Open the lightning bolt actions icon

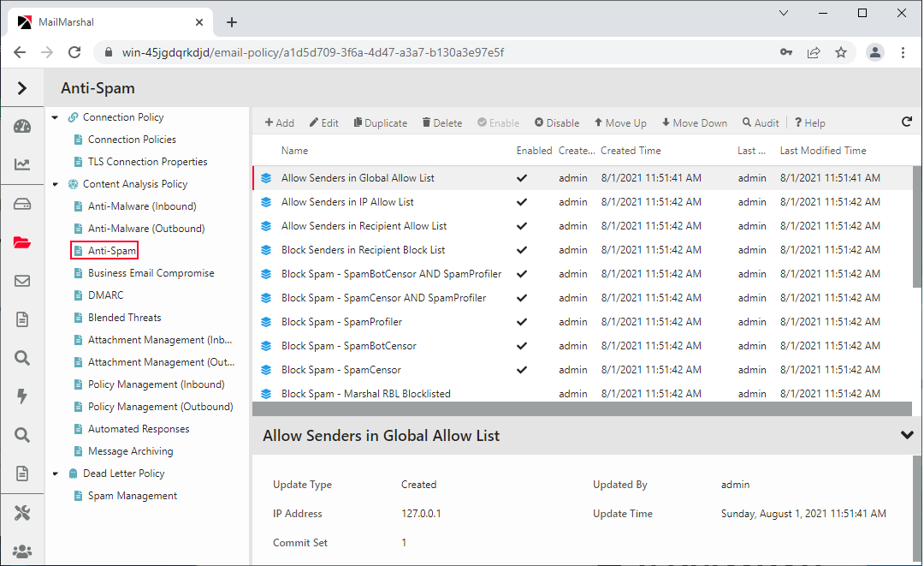click(x=22, y=396)
